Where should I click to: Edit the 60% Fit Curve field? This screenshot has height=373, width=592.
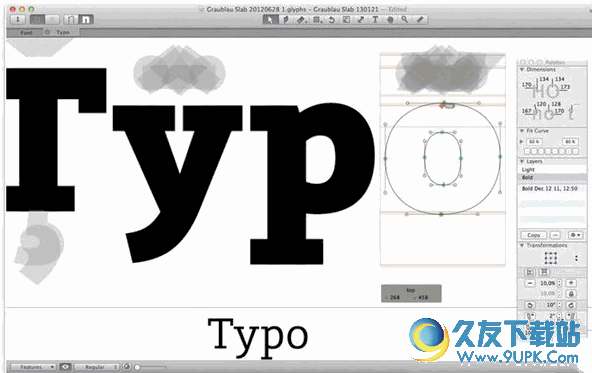click(534, 142)
